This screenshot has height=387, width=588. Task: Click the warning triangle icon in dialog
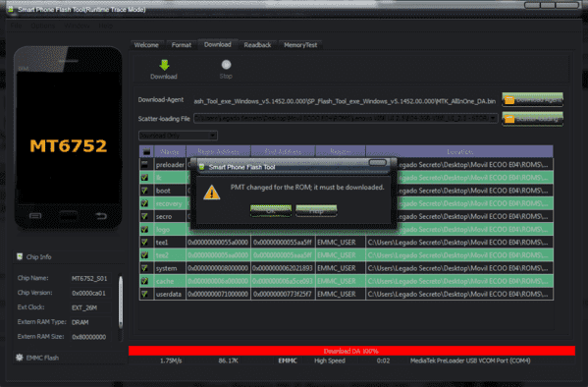tap(211, 193)
